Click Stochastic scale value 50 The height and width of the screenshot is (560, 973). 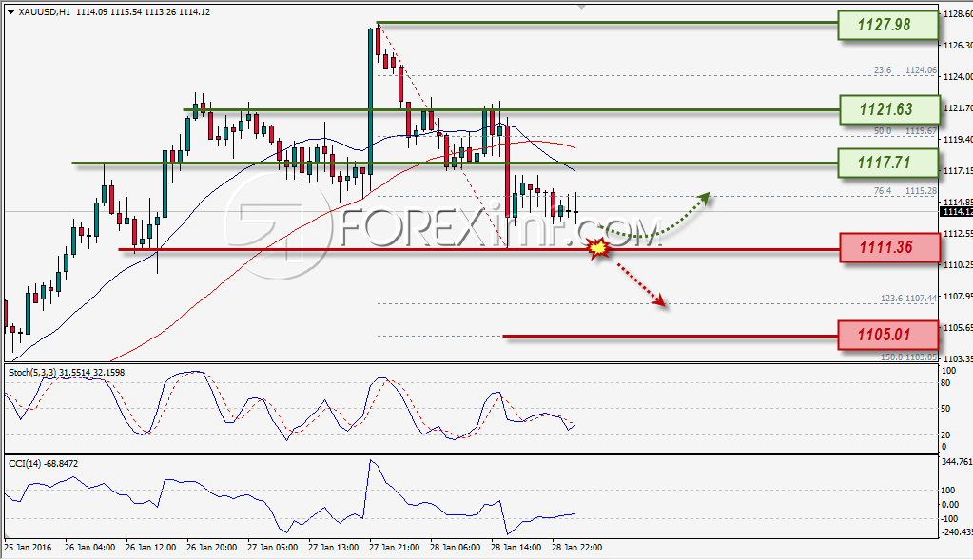945,409
